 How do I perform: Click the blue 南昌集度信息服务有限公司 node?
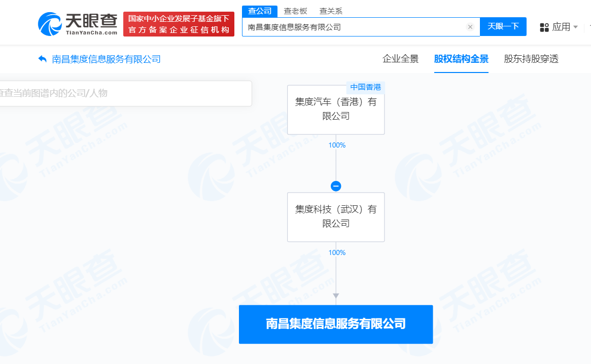(x=336, y=324)
